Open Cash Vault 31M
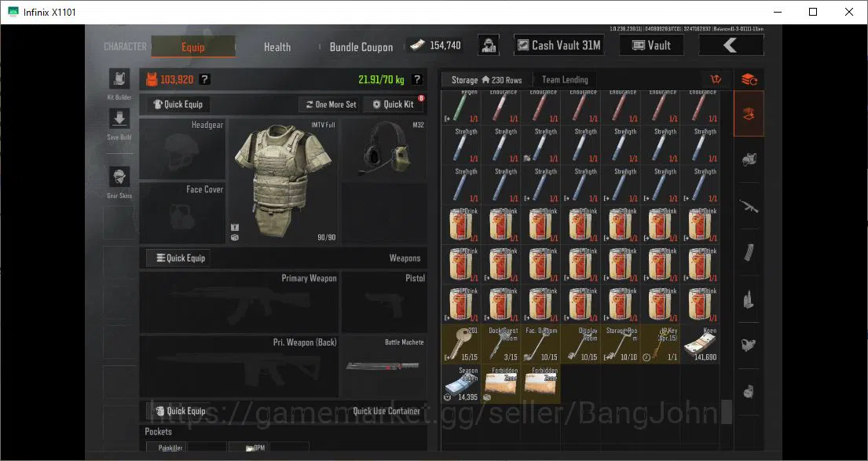Screen dimensions: 868x461 (559, 46)
